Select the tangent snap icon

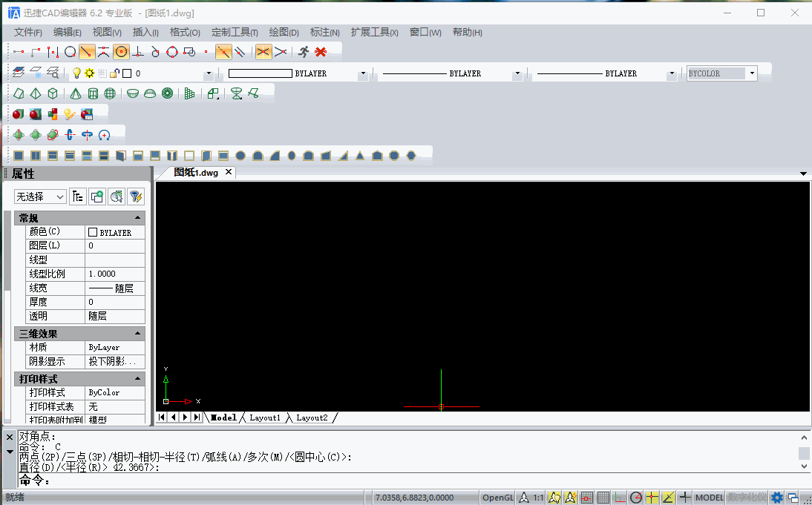pos(155,52)
